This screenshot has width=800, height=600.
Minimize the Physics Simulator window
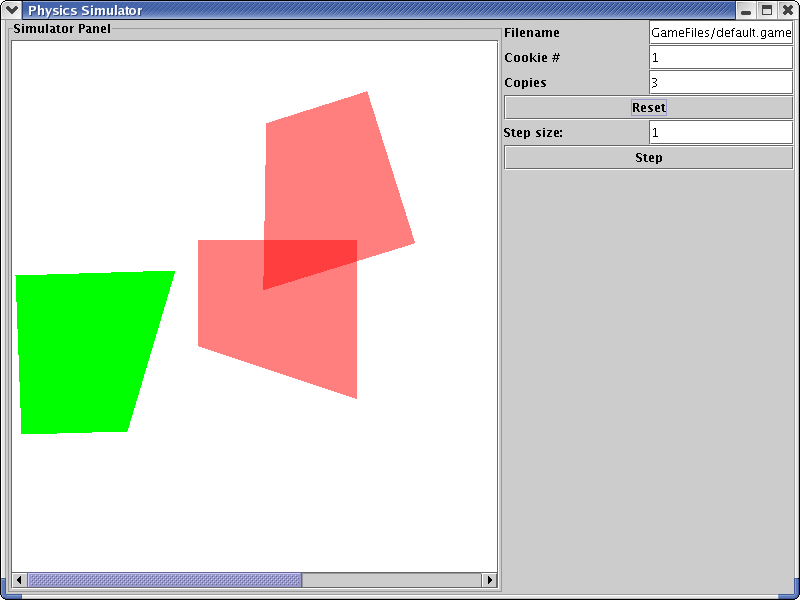746,10
